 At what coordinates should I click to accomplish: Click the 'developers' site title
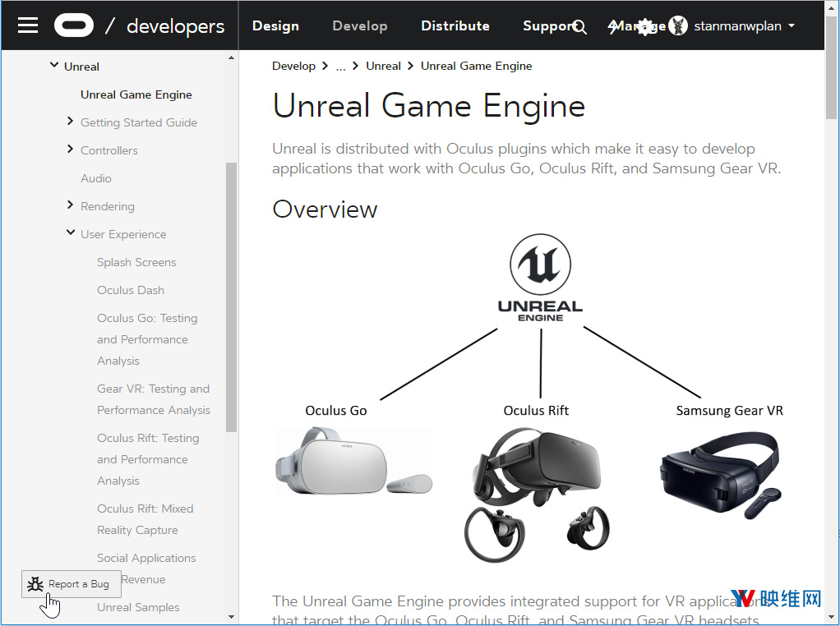(176, 26)
